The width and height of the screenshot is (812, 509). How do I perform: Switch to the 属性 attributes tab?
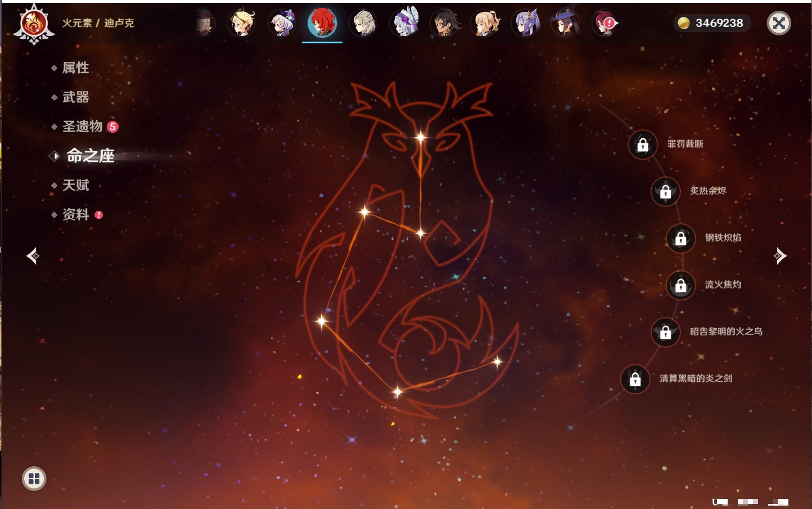(75, 68)
